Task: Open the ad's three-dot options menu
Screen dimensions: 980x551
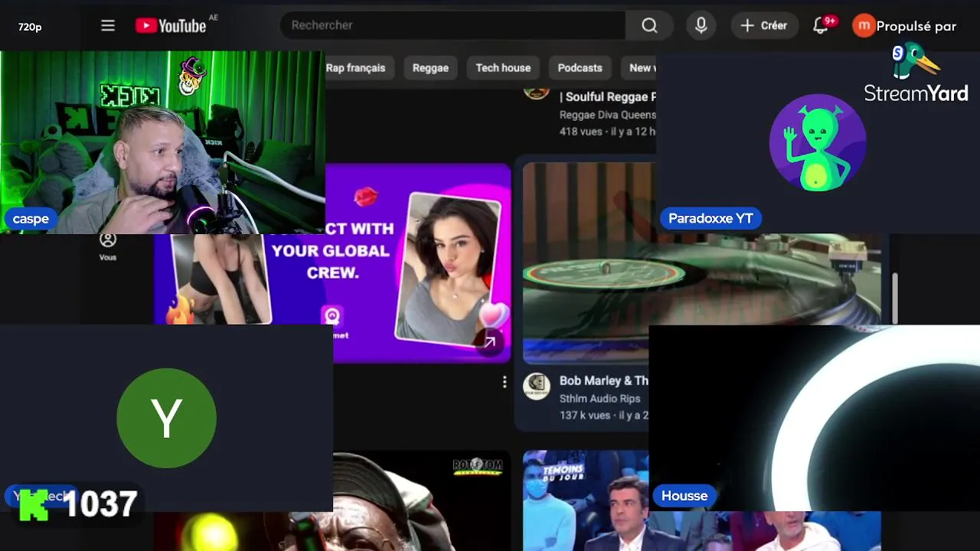Action: 504,382
